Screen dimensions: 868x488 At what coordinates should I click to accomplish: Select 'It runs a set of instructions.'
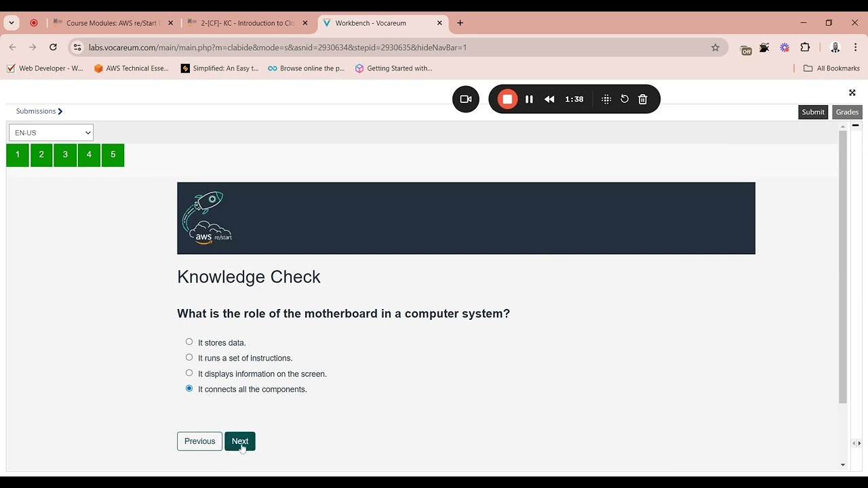(189, 358)
